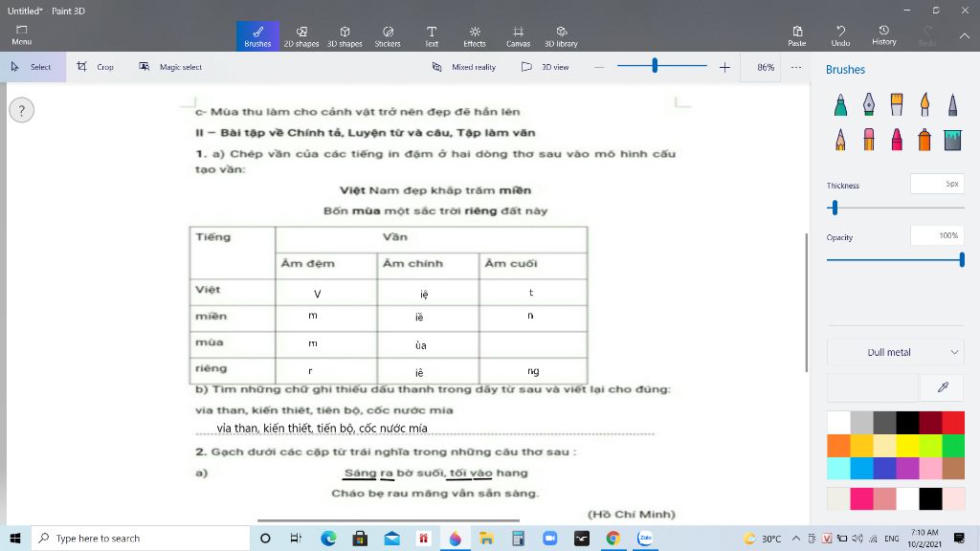Zoom in with the plus button

pyautogui.click(x=724, y=67)
